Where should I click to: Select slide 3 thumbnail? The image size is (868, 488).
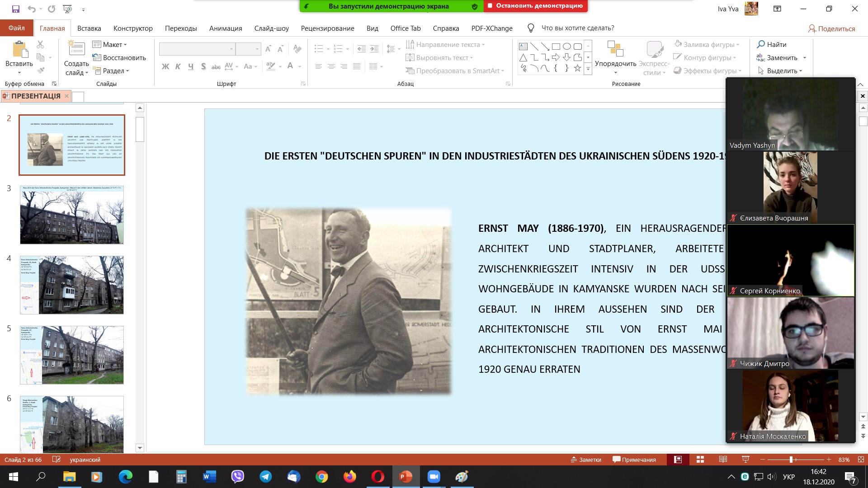72,215
